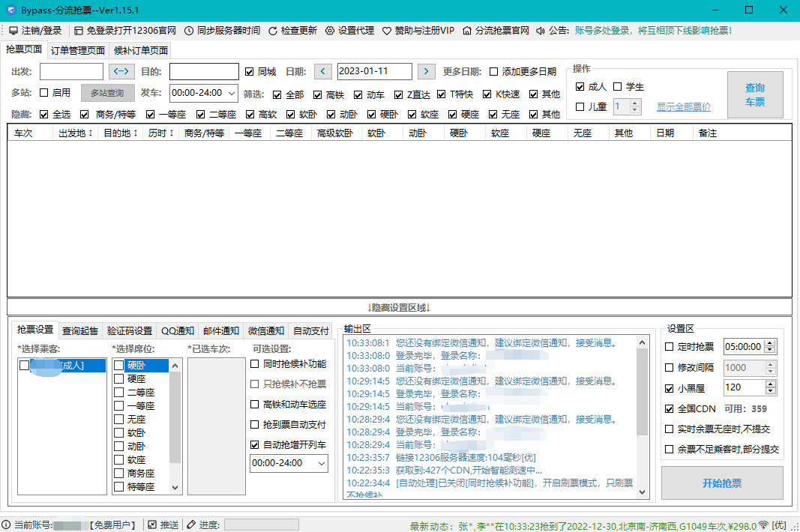Open 12306 official site via toolbar icon

[79, 31]
